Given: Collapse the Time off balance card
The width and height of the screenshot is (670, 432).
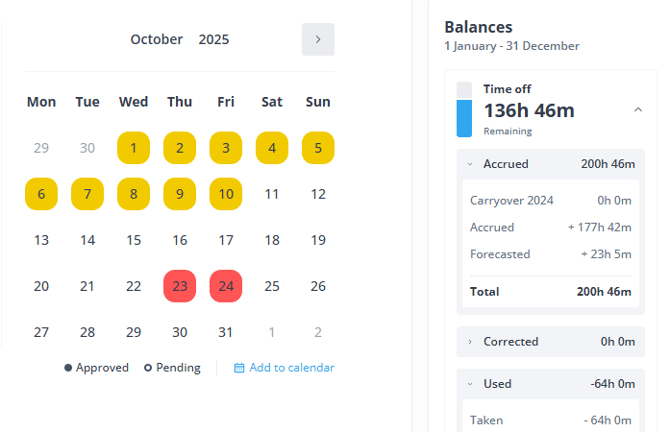Looking at the screenshot, I should [638, 110].
